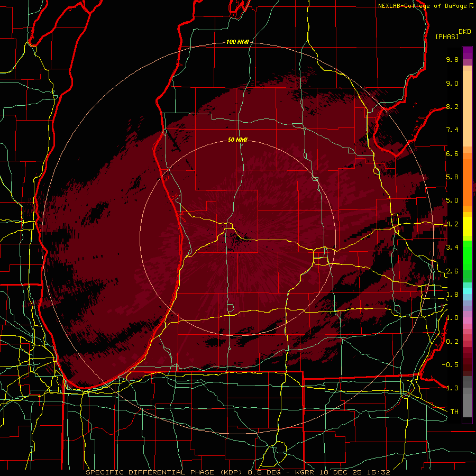Select the 3.4 scale label
Viewport: 476px width, 476px height.
(452, 248)
